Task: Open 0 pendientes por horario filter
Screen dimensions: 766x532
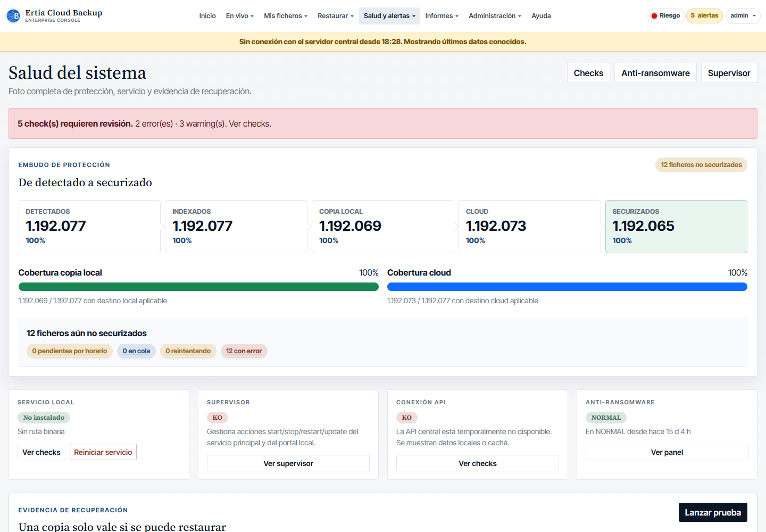Action: (x=70, y=351)
